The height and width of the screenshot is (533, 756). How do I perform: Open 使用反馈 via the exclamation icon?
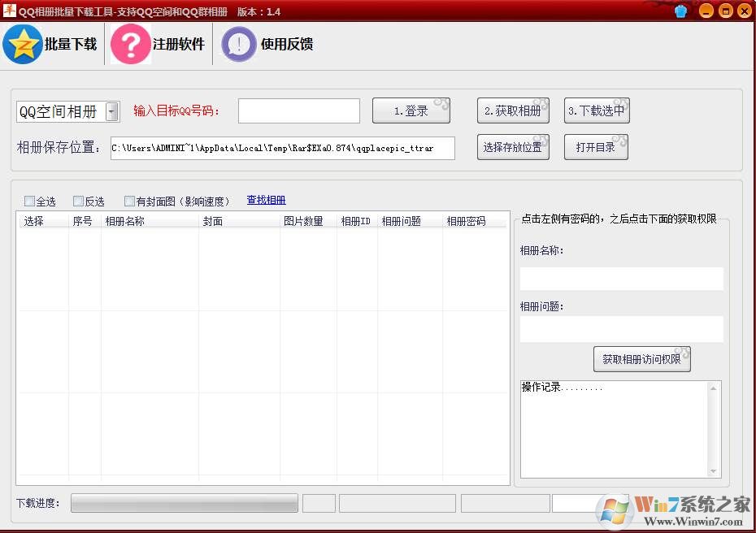(x=237, y=44)
